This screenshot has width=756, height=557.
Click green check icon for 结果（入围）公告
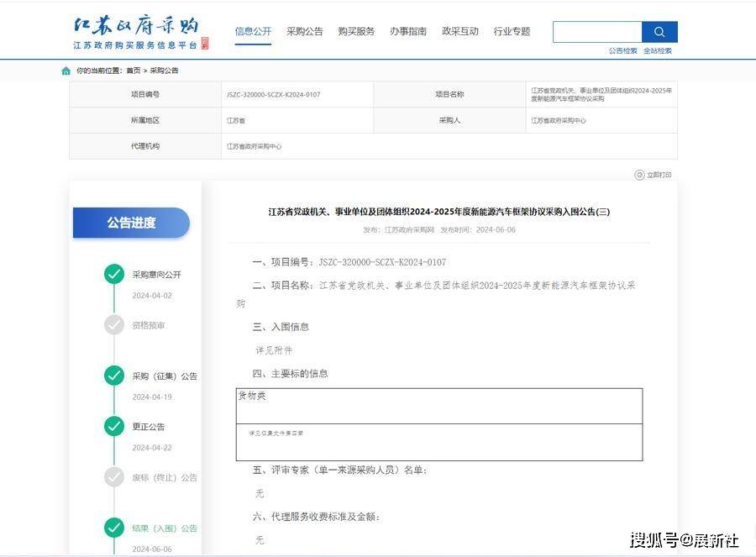[x=114, y=528]
